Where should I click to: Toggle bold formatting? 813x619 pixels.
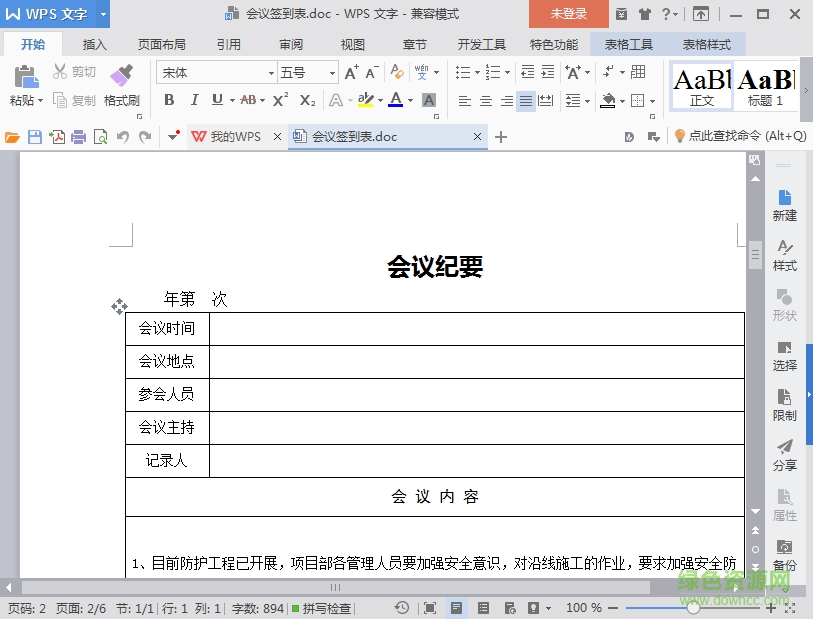point(170,101)
